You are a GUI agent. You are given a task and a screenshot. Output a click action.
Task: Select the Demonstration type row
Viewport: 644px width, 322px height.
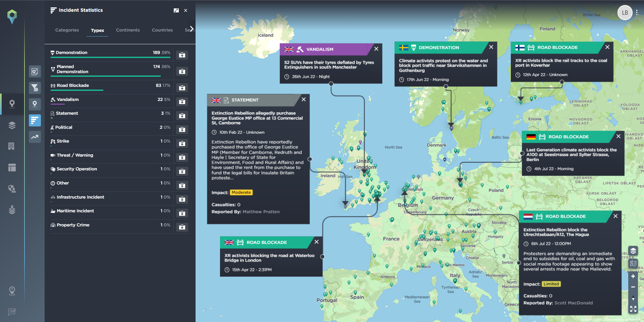coord(110,54)
